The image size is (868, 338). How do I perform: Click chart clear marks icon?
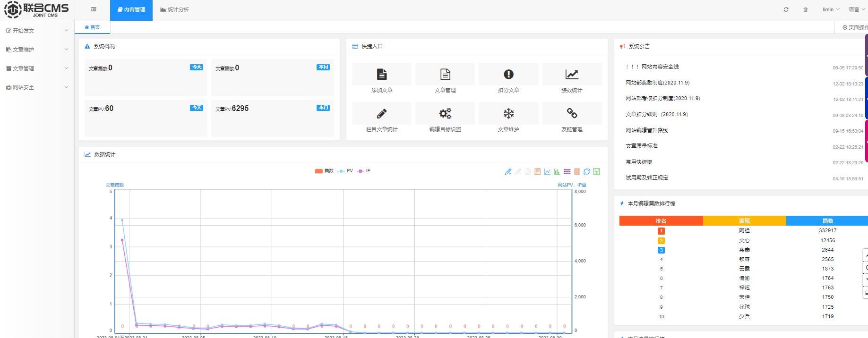(528, 172)
